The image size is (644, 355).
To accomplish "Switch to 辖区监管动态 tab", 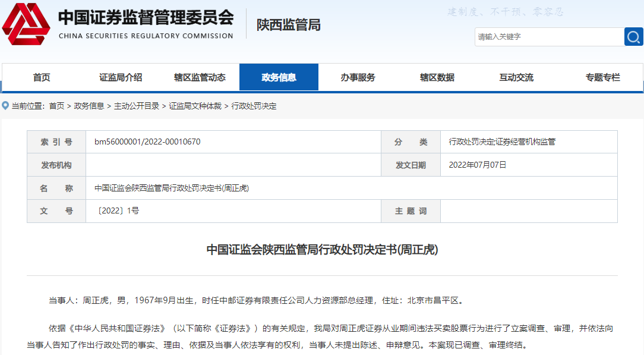I will point(200,77).
